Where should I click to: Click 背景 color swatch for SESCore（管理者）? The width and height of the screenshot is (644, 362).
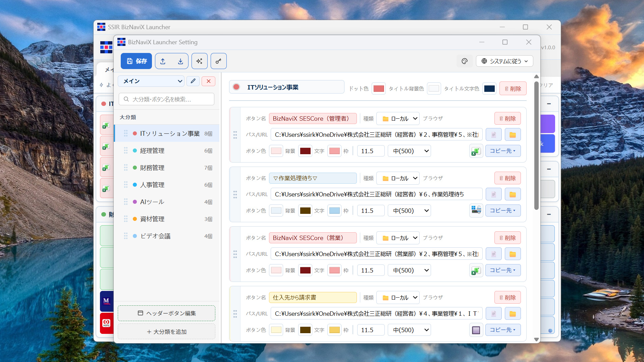276,151
